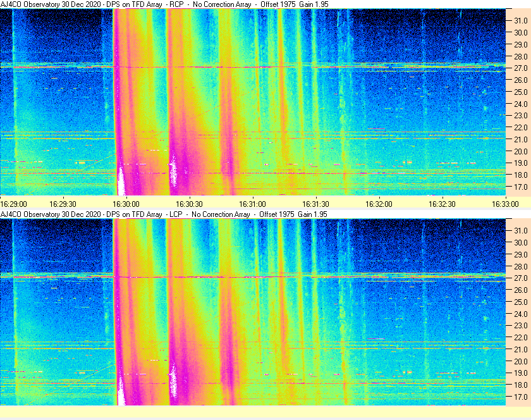Screen dimensions: 531x420
Task: Select the 16:31:30 time axis label
Action: click(x=315, y=204)
